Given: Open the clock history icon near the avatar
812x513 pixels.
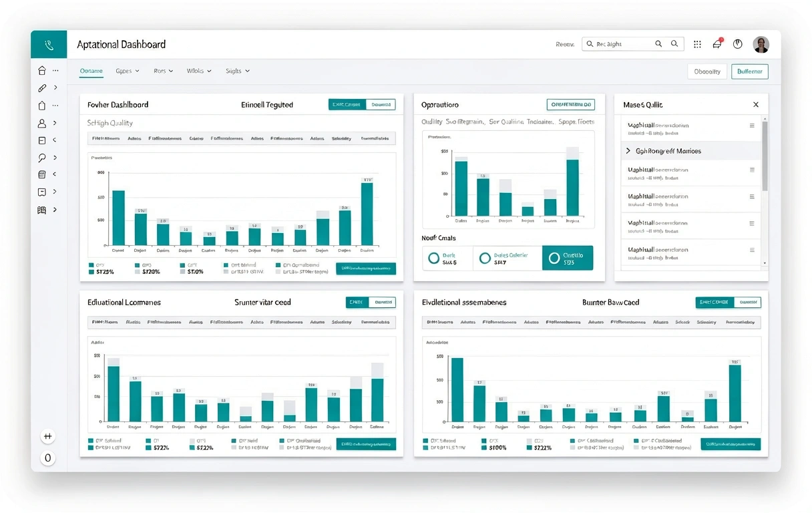Looking at the screenshot, I should click(737, 44).
